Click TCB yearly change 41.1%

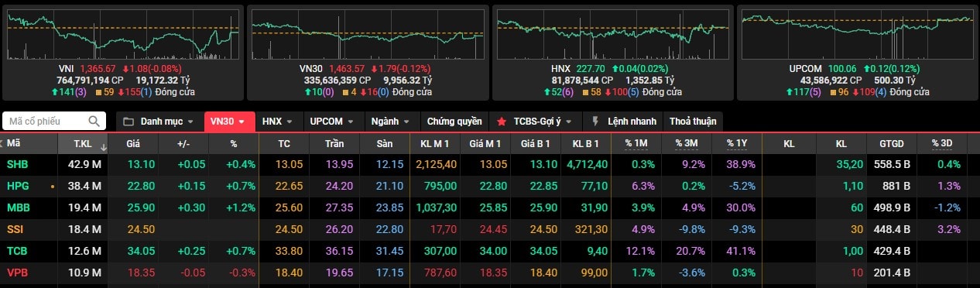[x=742, y=251]
